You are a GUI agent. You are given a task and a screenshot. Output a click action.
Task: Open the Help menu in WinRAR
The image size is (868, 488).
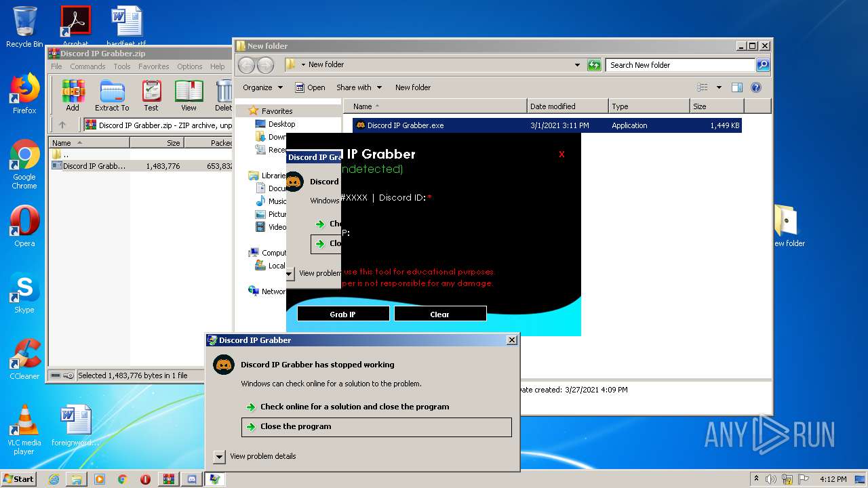pyautogui.click(x=217, y=66)
